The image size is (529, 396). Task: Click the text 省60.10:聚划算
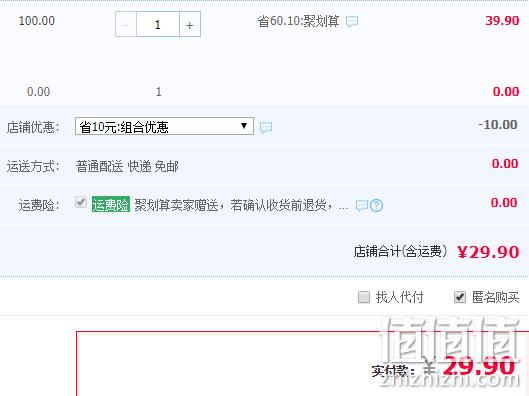pyautogui.click(x=298, y=21)
